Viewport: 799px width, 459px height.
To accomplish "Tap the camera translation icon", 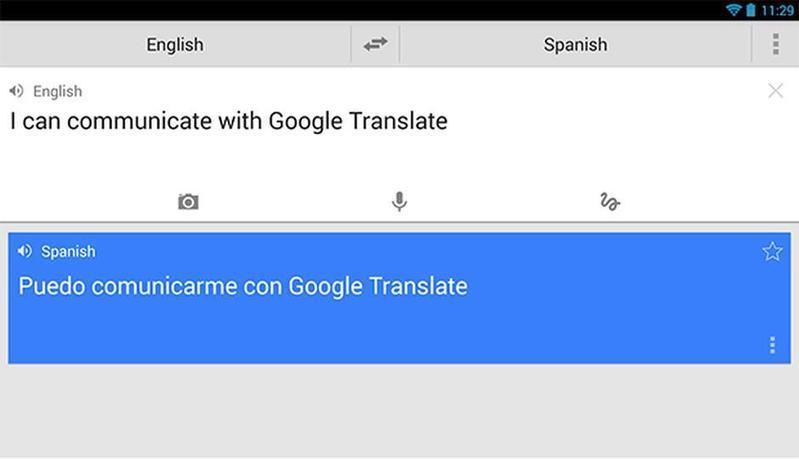I will click(x=188, y=202).
